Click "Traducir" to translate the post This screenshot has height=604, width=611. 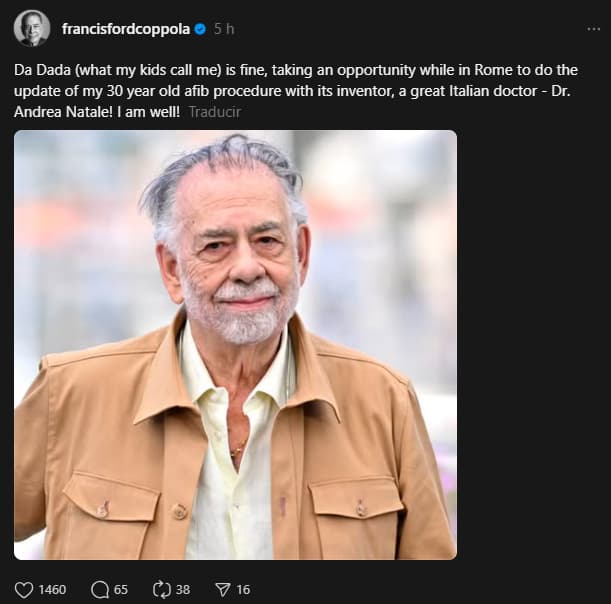[x=214, y=112]
